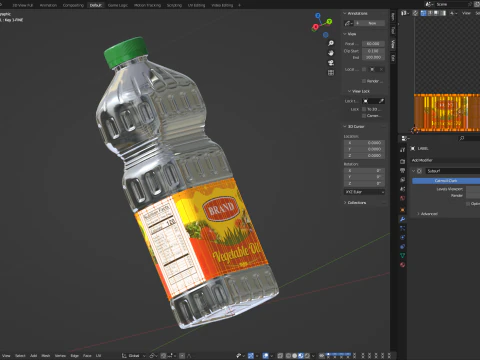Select wireframe viewport shading mode
The image size is (480, 360).
[288, 356]
